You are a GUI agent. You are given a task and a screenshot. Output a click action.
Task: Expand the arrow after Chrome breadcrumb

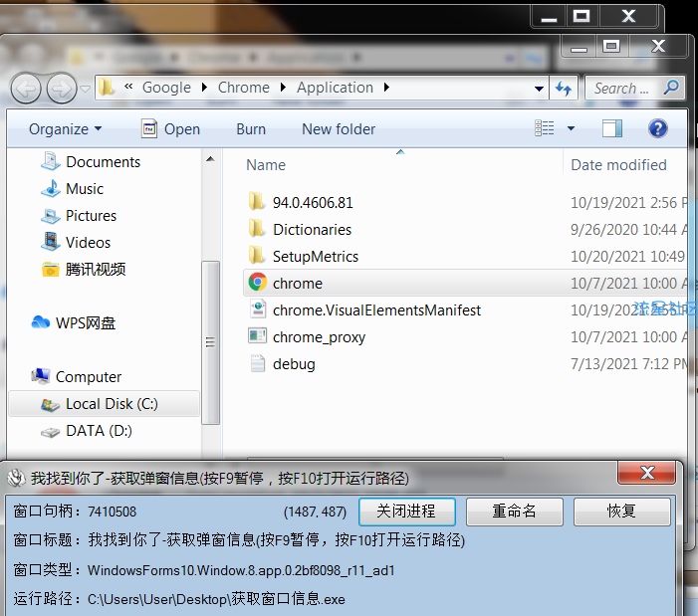(x=283, y=88)
